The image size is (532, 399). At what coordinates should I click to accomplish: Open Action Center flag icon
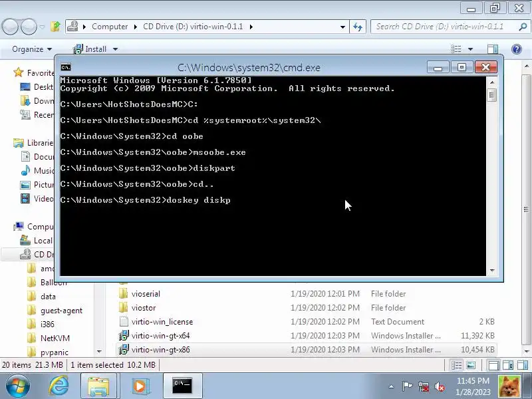coord(407,386)
